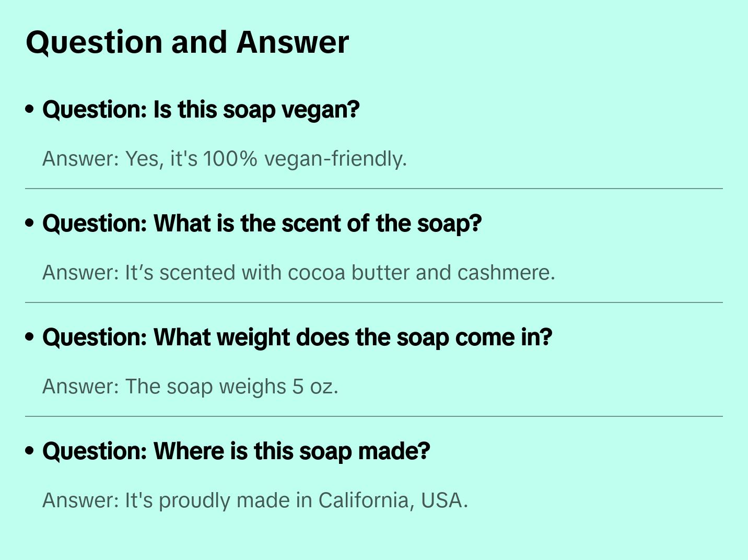
Task: Expand the "Is this soap vegan?" question
Action: (x=201, y=110)
